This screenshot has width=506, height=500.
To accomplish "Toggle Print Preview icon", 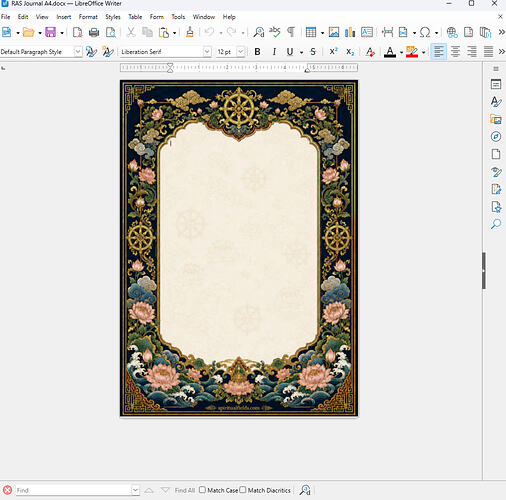I will [111, 32].
